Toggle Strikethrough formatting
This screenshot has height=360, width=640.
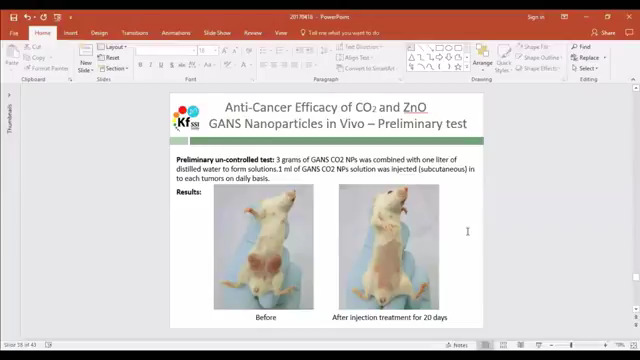(182, 65)
